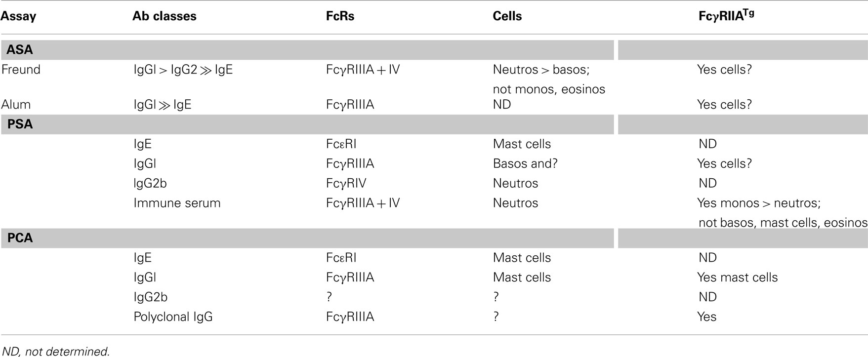
Task: Click the 'Basos and?' cell
Action: [x=525, y=163]
